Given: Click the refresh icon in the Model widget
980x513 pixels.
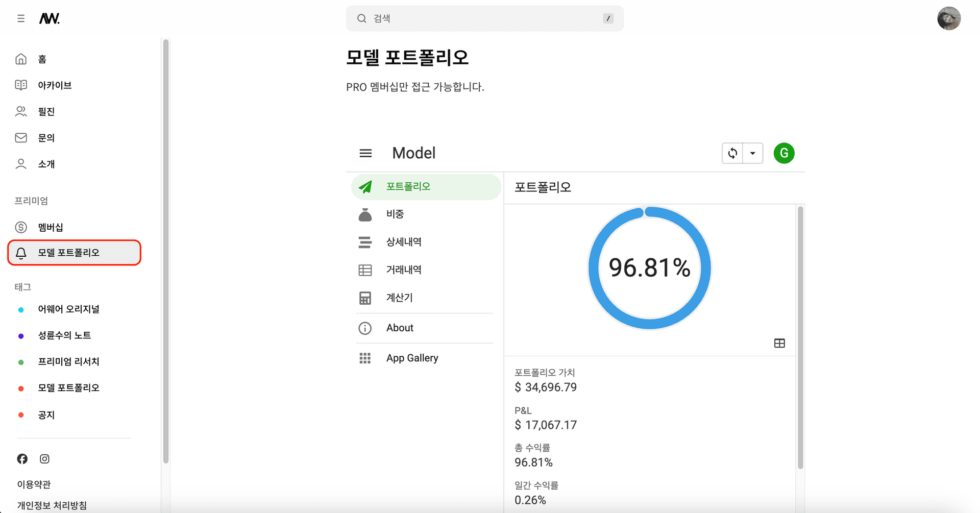Looking at the screenshot, I should 732,153.
